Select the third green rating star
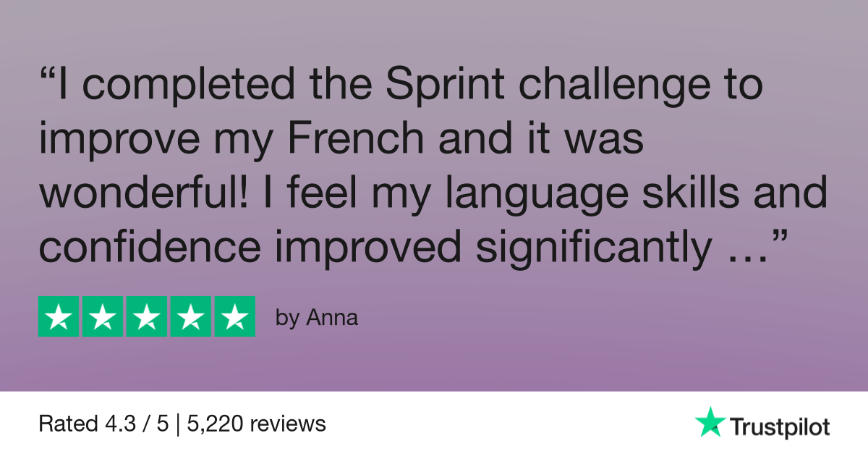Viewport: 868px width, 454px height. point(147,316)
